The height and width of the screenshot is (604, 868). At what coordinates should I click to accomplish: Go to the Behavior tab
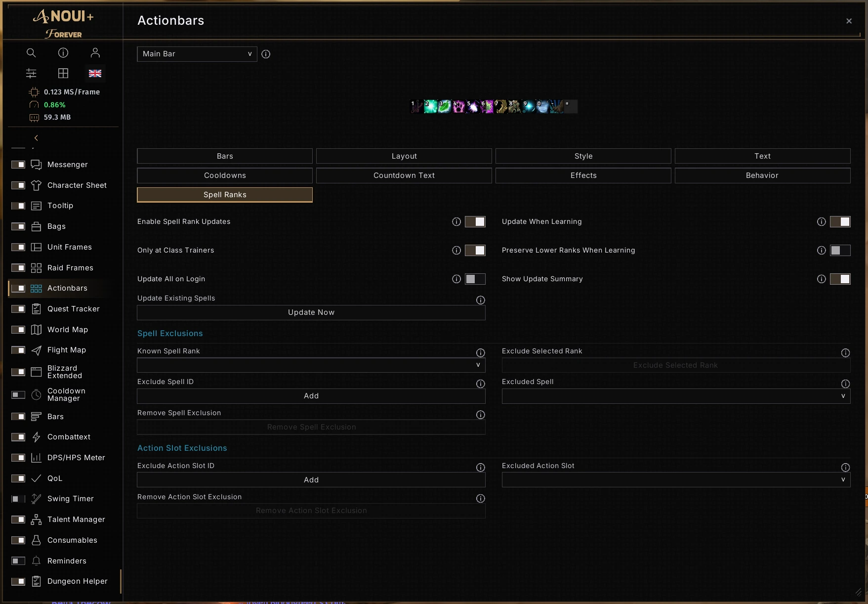[x=762, y=175]
